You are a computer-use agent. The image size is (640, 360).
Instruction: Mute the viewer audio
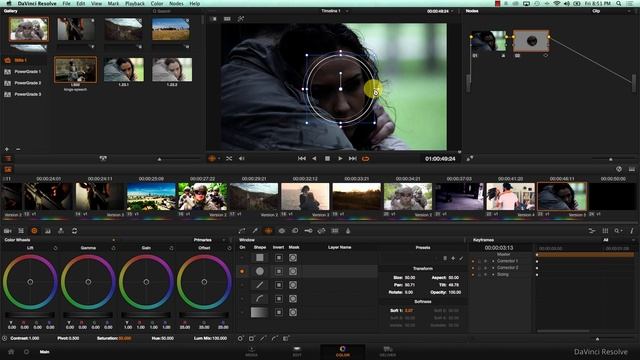click(242, 158)
